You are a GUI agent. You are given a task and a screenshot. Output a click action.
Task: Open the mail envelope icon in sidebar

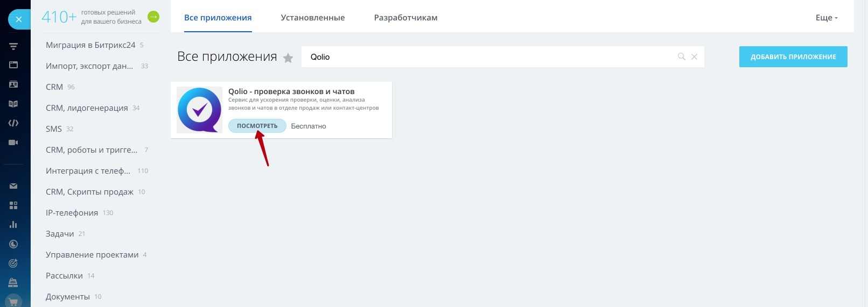pos(13,186)
